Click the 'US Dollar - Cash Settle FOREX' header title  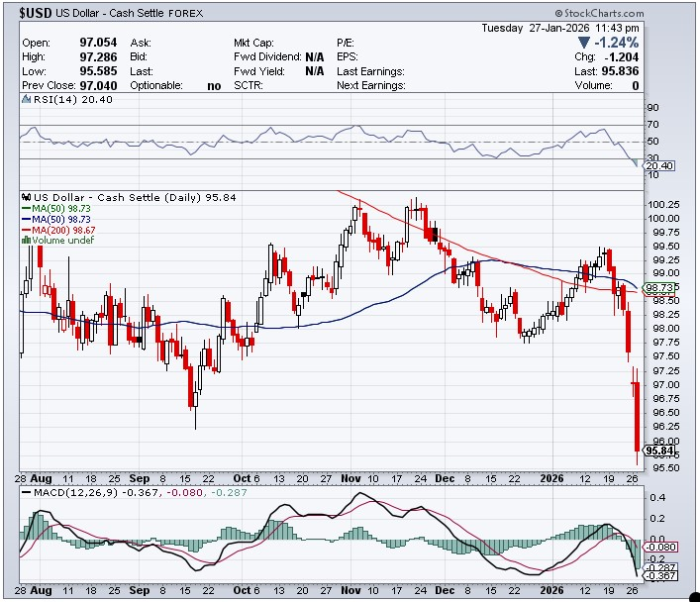130,13
